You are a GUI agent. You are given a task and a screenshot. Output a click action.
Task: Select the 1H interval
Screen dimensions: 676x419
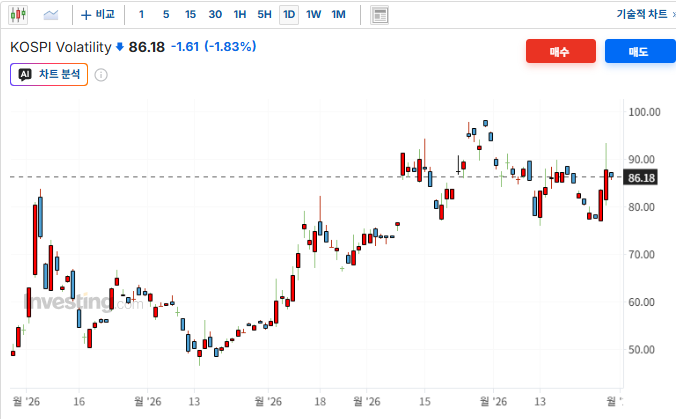click(240, 15)
